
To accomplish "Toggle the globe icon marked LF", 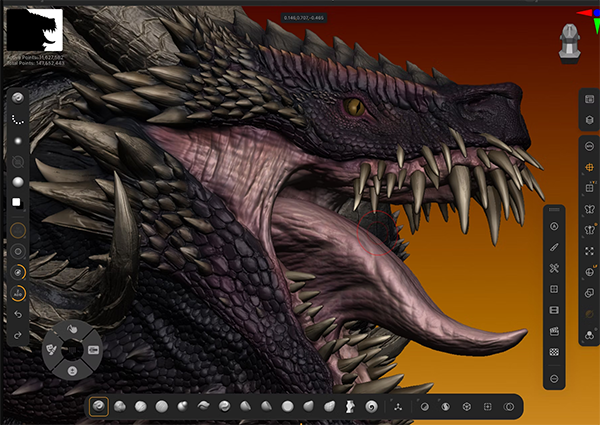I will click(x=589, y=272).
